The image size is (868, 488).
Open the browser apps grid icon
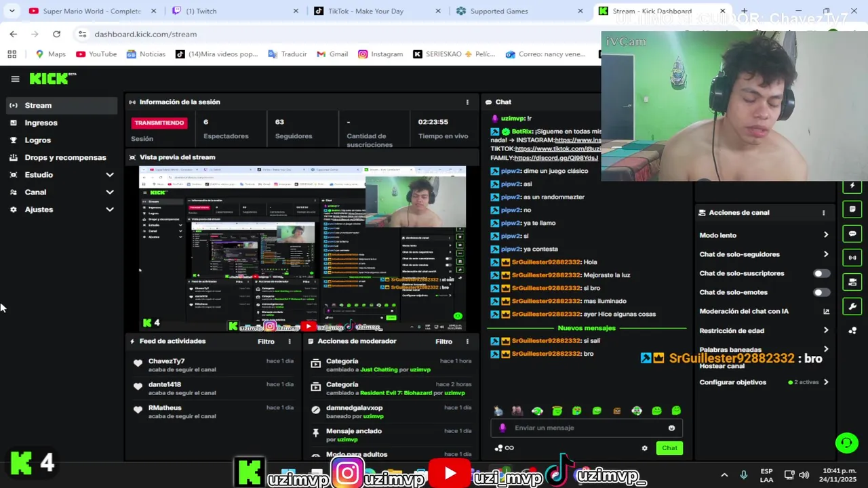[12, 54]
